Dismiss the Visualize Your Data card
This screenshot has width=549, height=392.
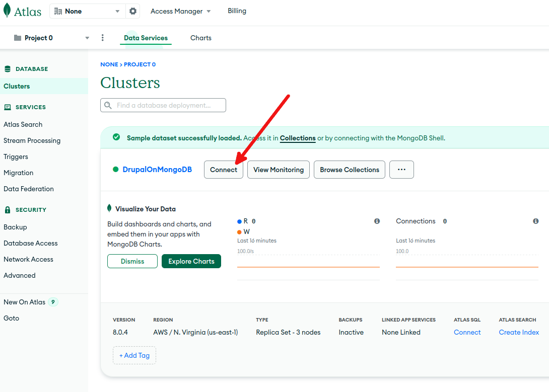click(x=132, y=261)
